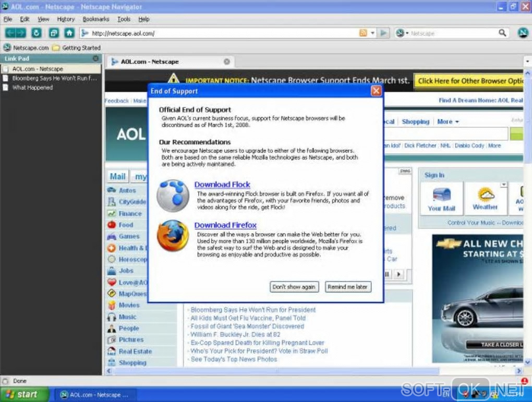Click the AOL.com - Netscape taskbar item
Image resolution: width=532 pixels, height=402 pixels.
pos(95,395)
